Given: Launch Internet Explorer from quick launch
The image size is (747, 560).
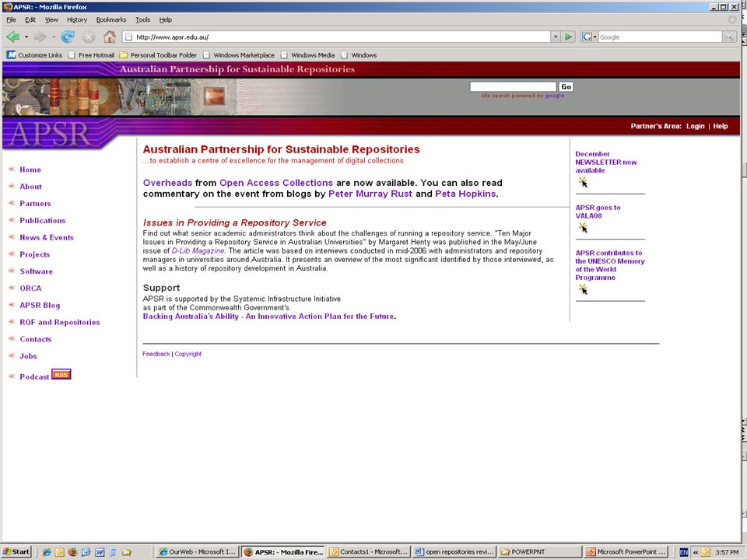Looking at the screenshot, I should 46,552.
